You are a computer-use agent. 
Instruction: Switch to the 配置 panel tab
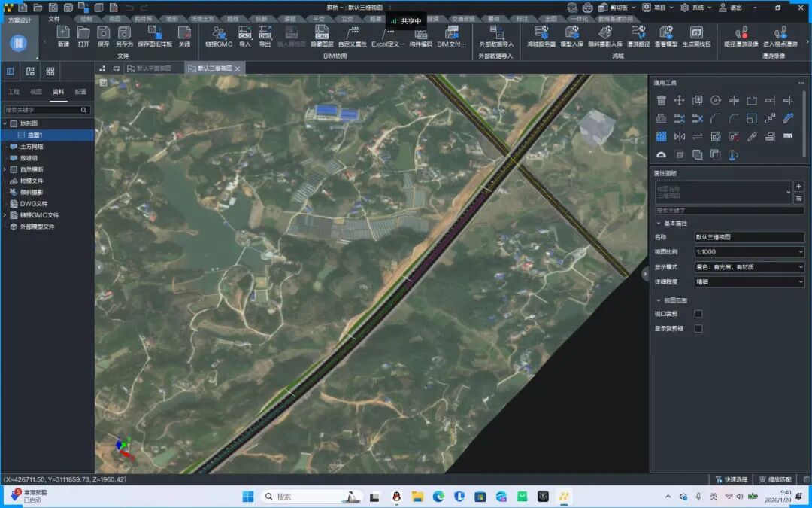pos(80,92)
